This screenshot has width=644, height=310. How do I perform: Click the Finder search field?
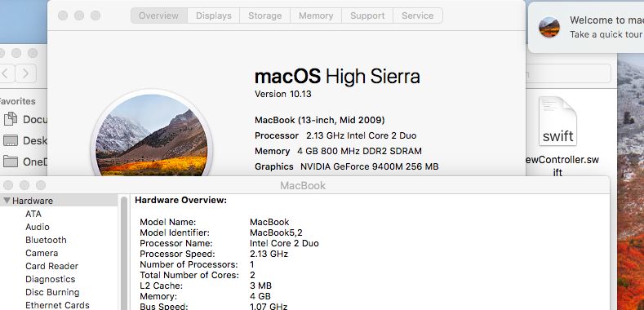pos(568,74)
